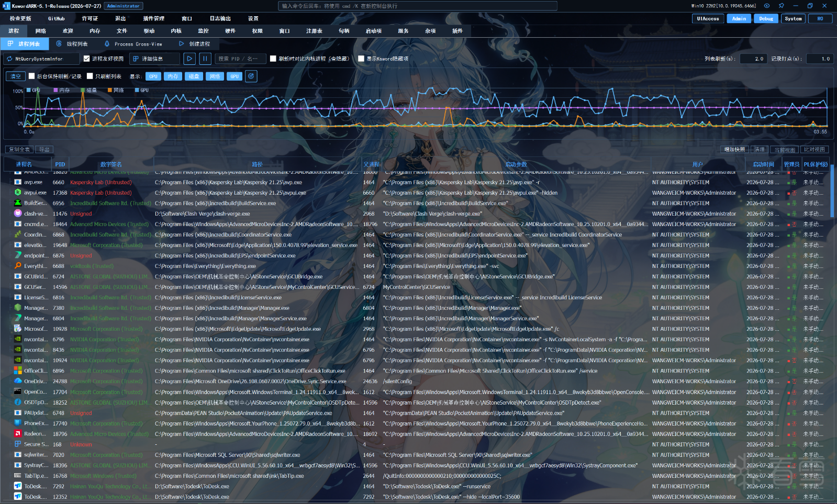Click the KswordARK logo in the title bar

(x=6, y=6)
